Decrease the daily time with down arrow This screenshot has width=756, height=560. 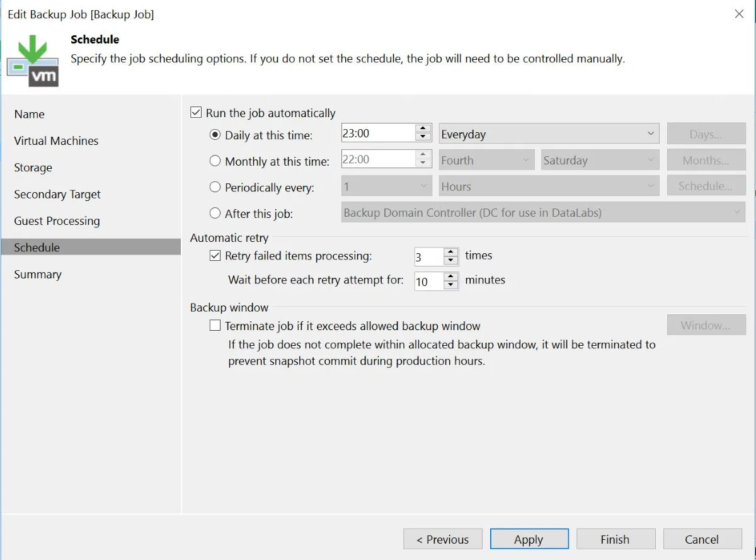point(423,138)
